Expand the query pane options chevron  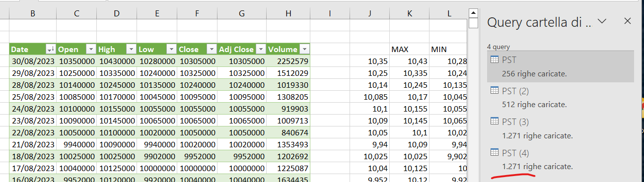[602, 21]
